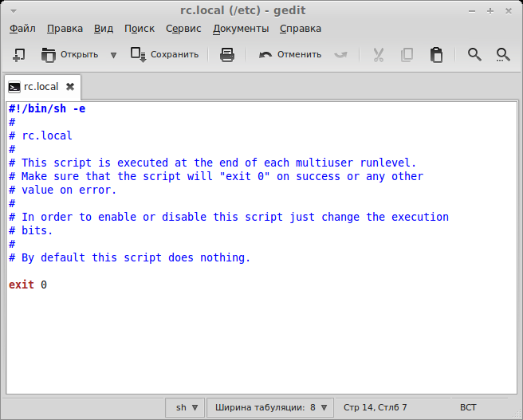Image resolution: width=523 pixels, height=420 pixels.
Task: Click the "#!/bin/sh -e" shebang line
Action: pyautogui.click(x=47, y=108)
